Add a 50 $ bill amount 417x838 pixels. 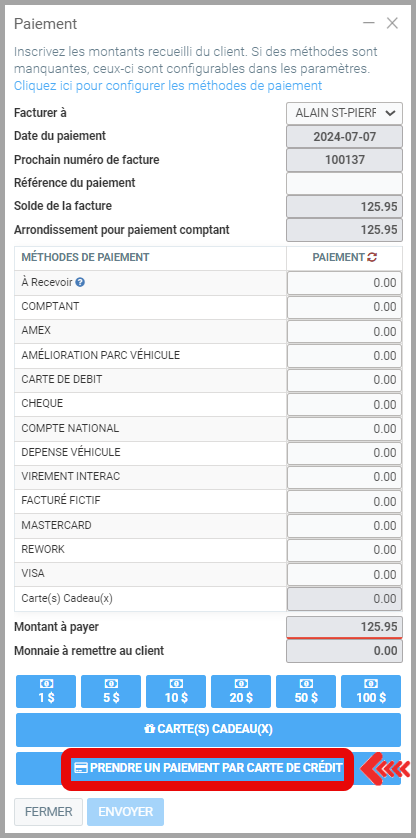(x=306, y=691)
